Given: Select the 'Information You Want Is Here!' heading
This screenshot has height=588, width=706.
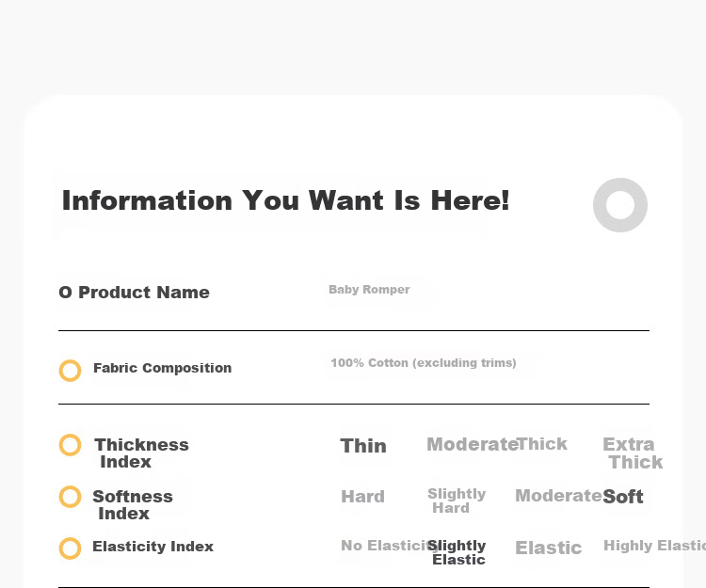Looking at the screenshot, I should coord(286,200).
